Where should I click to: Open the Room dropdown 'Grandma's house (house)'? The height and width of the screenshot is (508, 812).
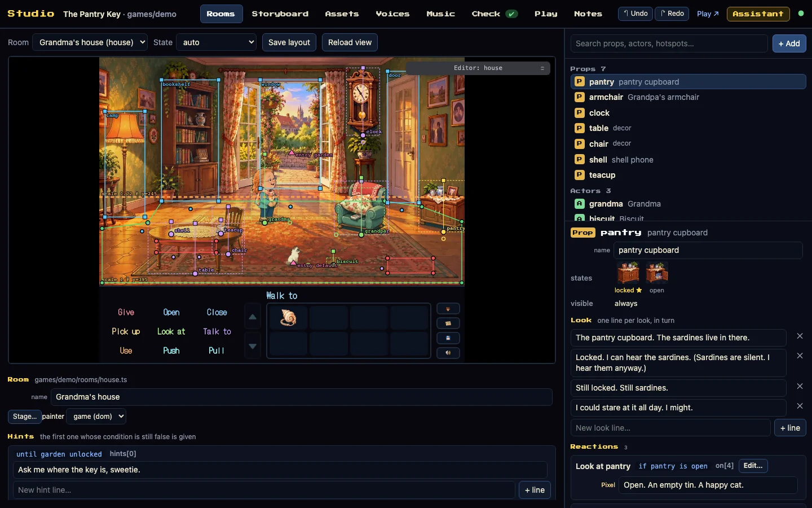click(x=90, y=42)
